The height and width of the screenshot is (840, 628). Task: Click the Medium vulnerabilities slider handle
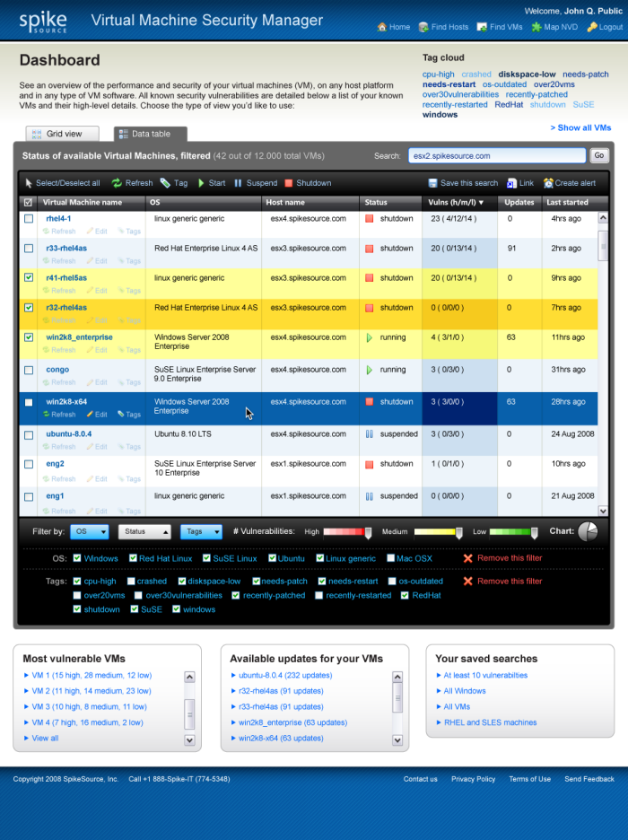click(458, 532)
